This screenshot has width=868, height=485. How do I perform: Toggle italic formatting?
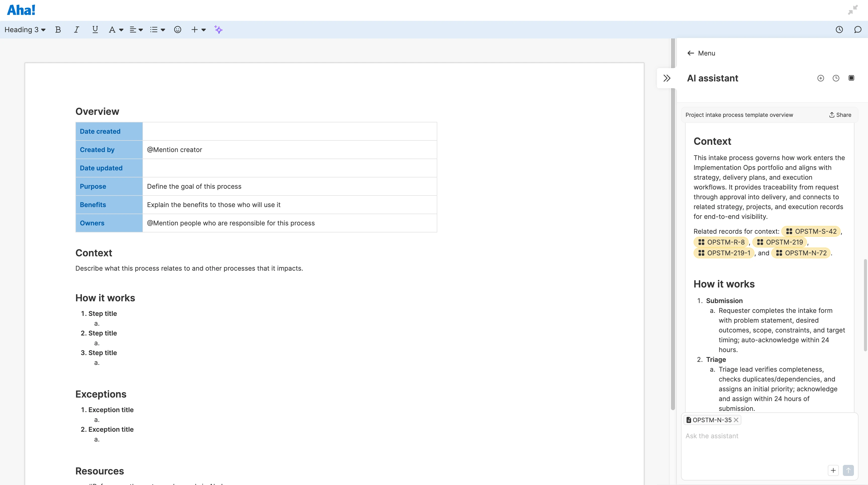(76, 30)
